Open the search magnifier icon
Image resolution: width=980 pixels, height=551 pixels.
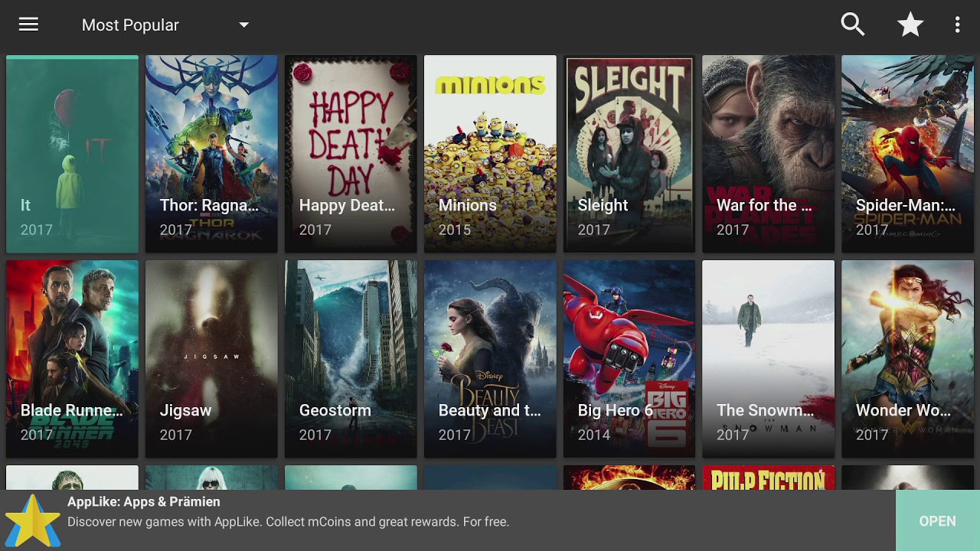[852, 24]
